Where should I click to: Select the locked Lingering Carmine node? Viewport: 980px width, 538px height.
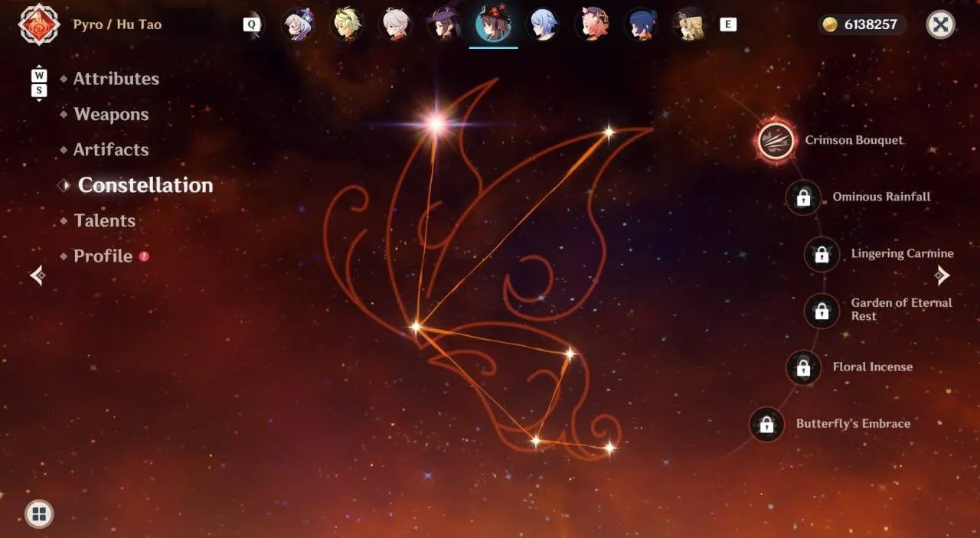coord(822,254)
